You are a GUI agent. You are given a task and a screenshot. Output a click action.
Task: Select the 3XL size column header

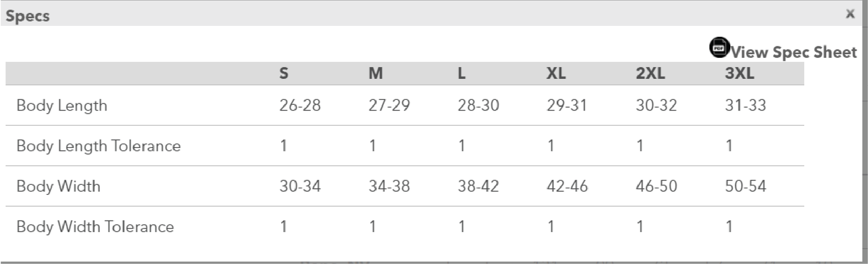[738, 73]
